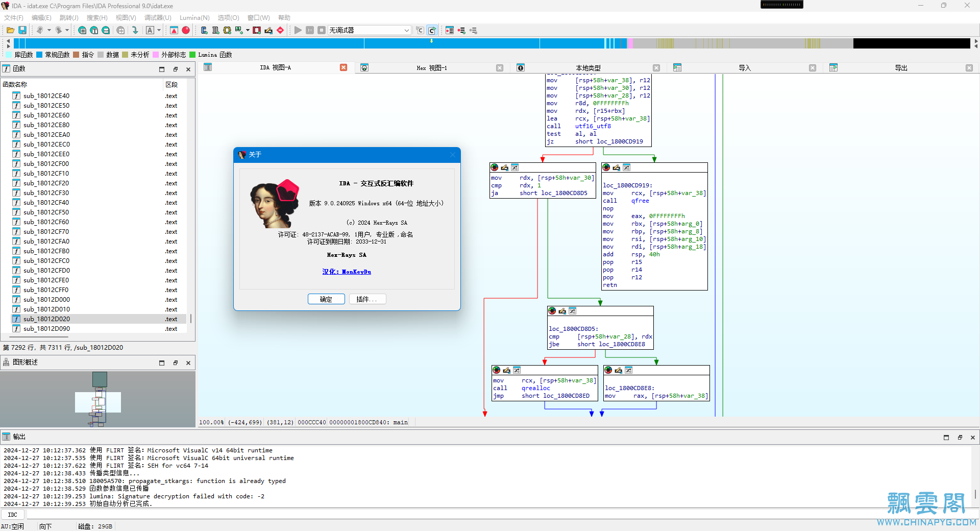Switch to the 导入 tab
The image size is (980, 531).
(x=745, y=68)
